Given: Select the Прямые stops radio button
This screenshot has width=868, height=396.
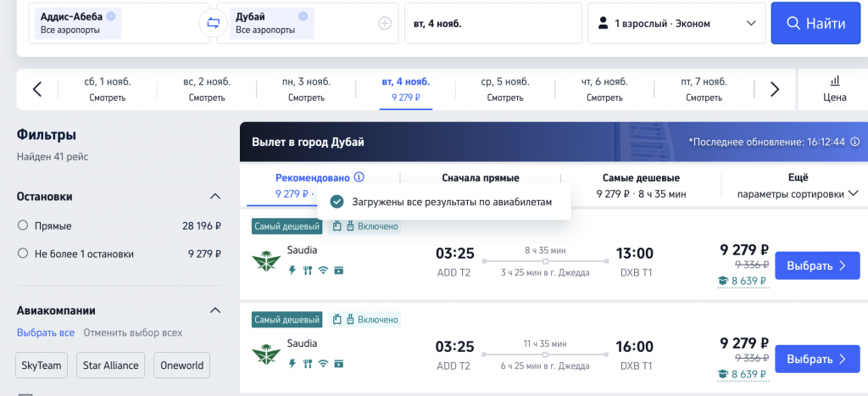Looking at the screenshot, I should tap(23, 226).
